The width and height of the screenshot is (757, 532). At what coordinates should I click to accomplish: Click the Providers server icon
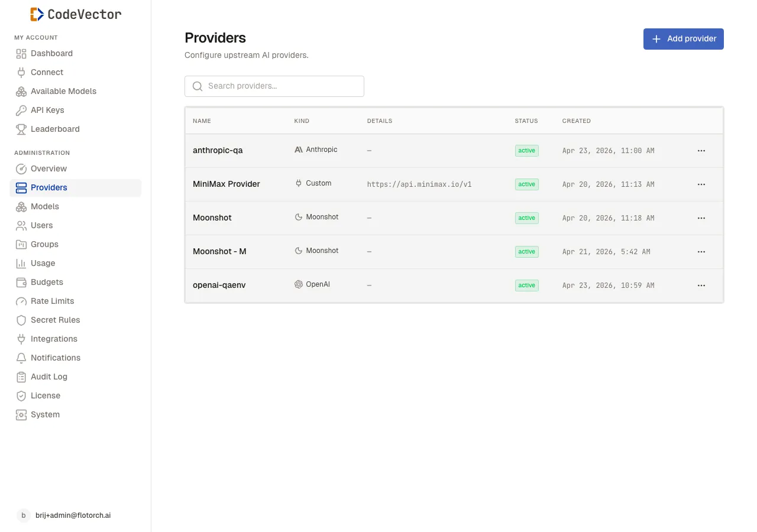[21, 187]
